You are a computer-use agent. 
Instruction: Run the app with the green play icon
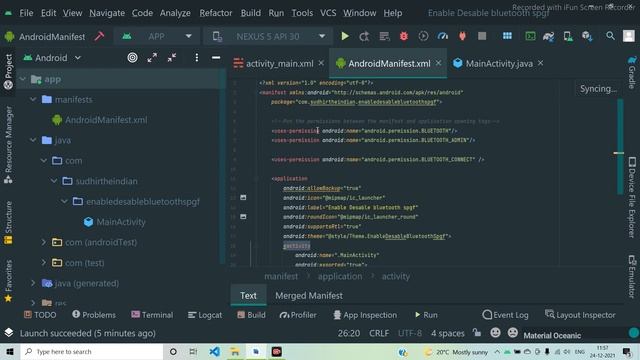click(345, 36)
